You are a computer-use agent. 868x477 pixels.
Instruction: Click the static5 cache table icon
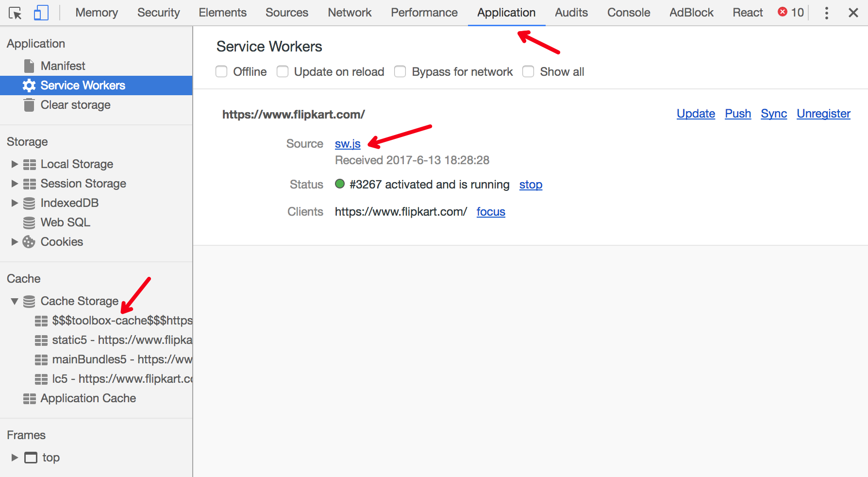tap(41, 340)
